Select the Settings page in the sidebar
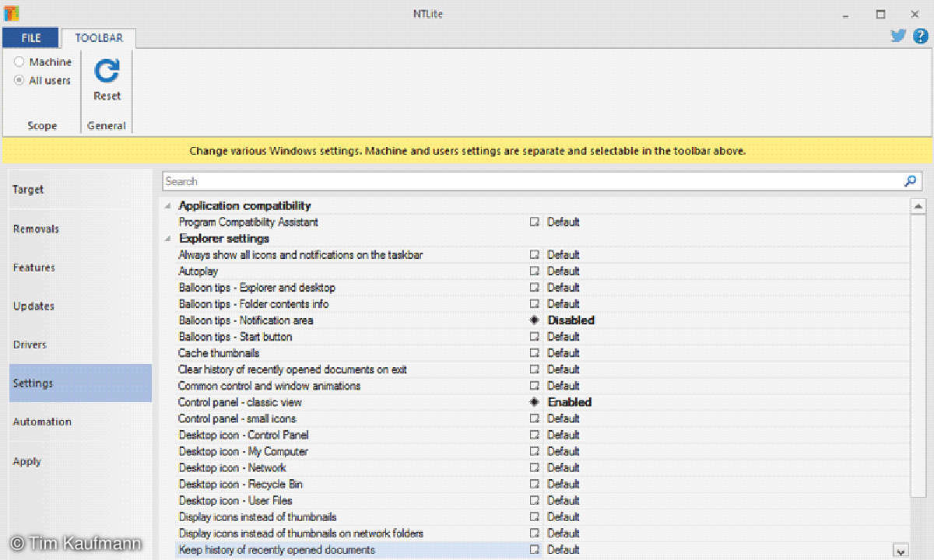The width and height of the screenshot is (934, 560). [80, 383]
